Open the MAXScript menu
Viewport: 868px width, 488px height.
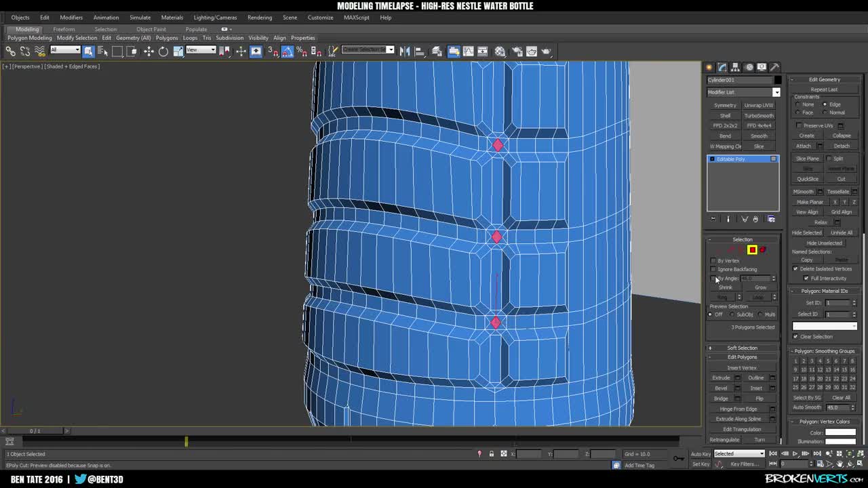357,18
